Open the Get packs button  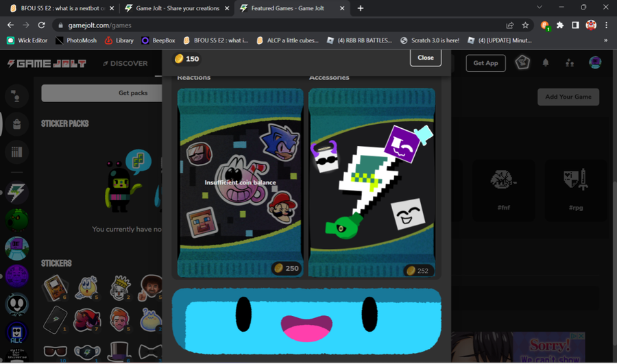(101, 93)
